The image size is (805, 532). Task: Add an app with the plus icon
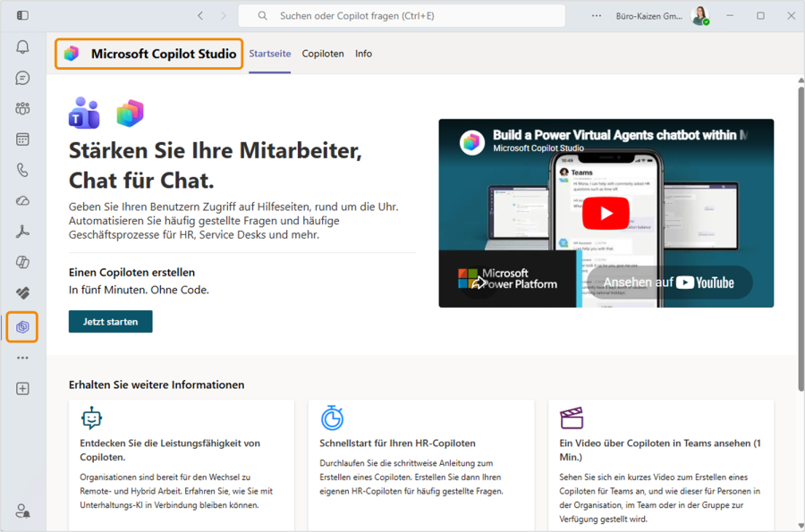click(x=22, y=388)
